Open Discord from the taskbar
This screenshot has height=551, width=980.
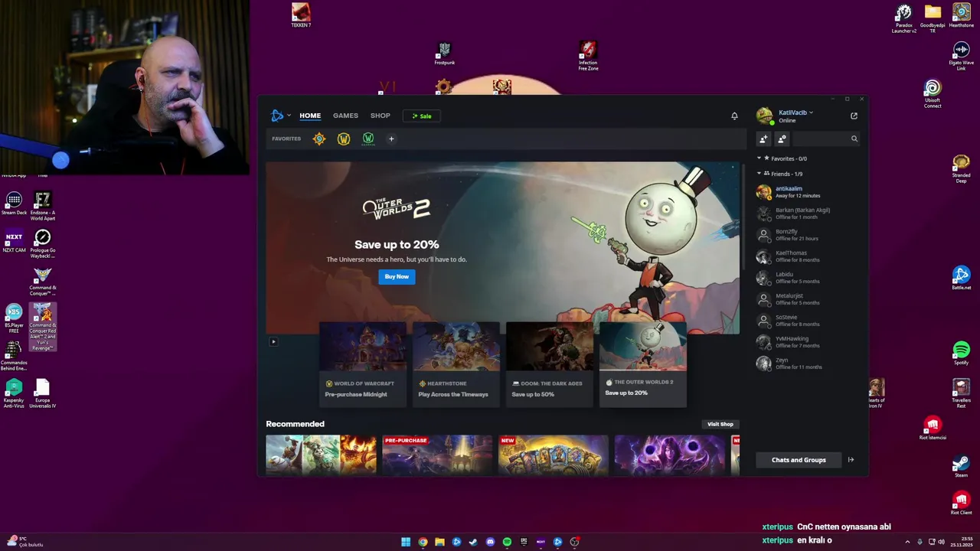coord(490,542)
